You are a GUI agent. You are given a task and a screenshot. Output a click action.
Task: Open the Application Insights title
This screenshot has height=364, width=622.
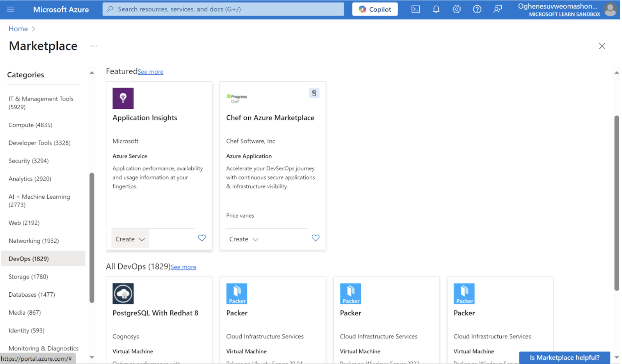click(145, 118)
